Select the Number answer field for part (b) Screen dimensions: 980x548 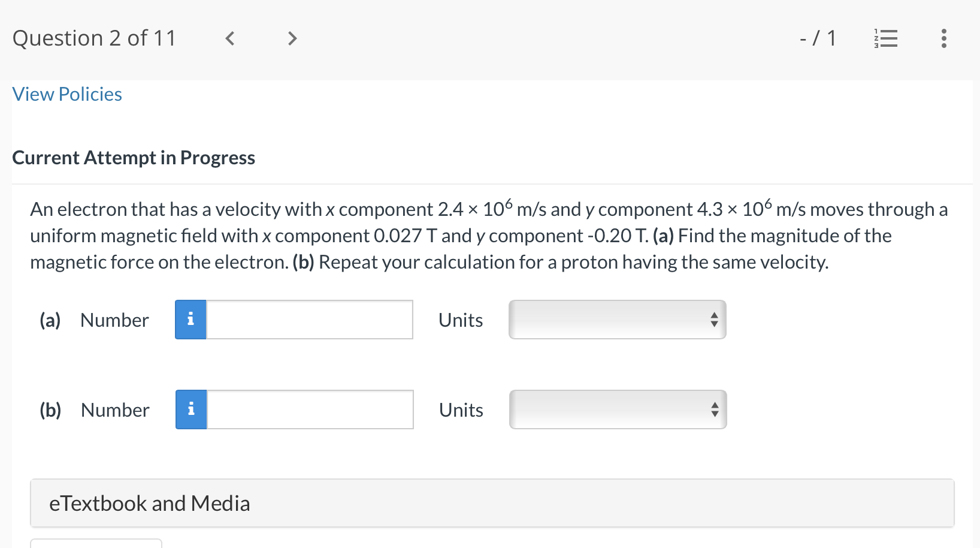tap(309, 410)
